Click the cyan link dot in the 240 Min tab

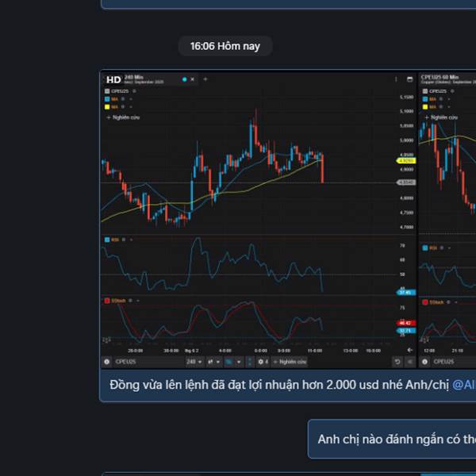184,79
